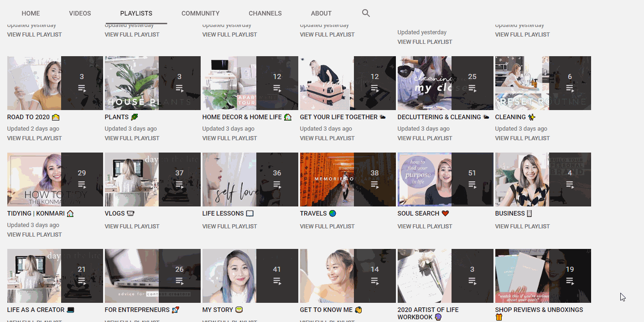The image size is (644, 322).
Task: Click the play-all icon on VLOGS playlist
Action: [180, 184]
